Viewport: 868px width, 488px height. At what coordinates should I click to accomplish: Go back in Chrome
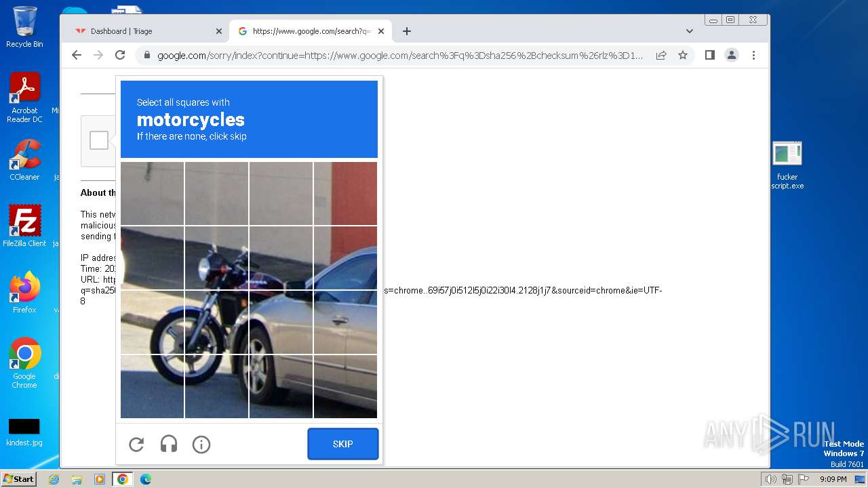[x=77, y=56]
